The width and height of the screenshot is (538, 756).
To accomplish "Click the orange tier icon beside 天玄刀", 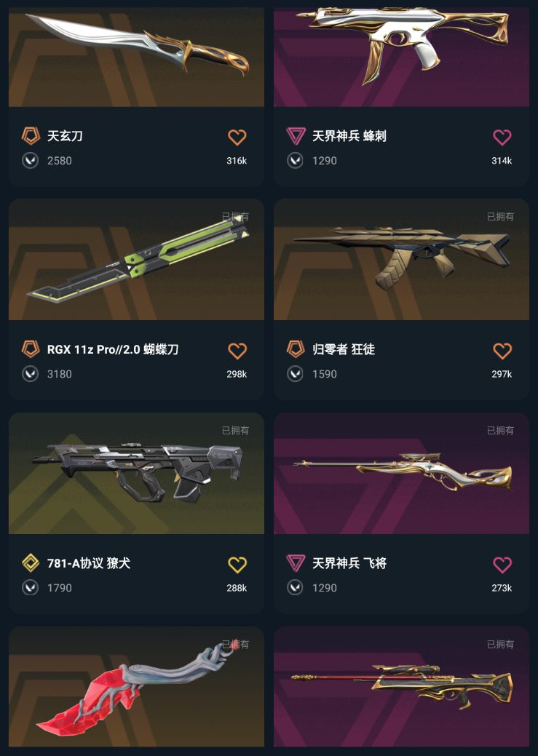I will point(31,136).
